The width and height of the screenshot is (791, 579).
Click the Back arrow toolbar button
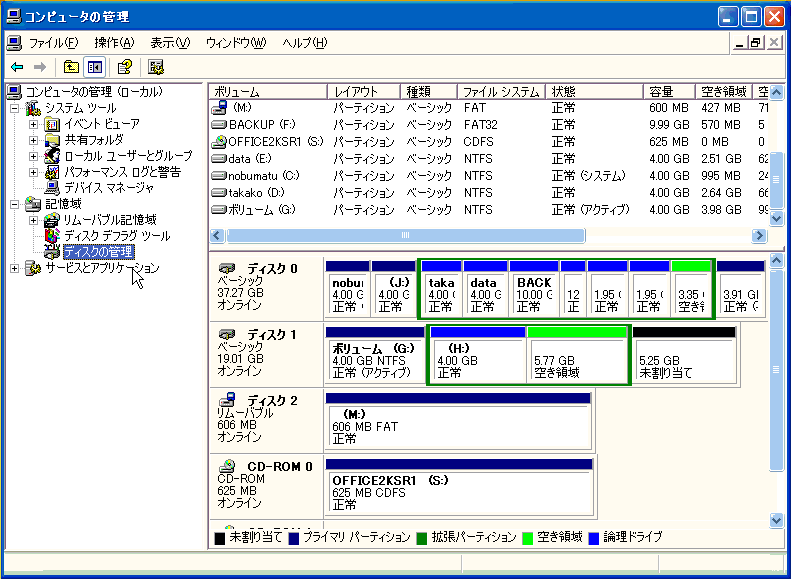point(17,67)
